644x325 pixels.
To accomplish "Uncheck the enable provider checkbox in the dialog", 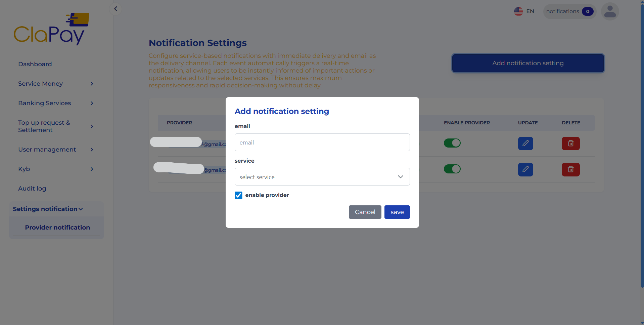I will coord(238,195).
